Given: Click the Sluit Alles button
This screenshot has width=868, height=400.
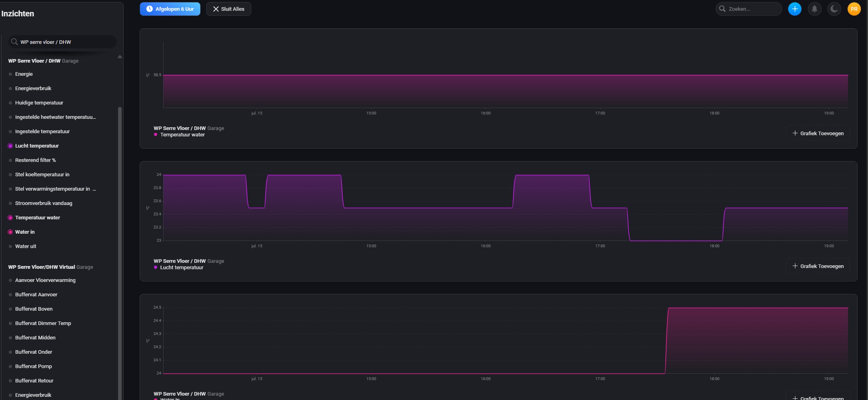Looking at the screenshot, I should coord(229,9).
